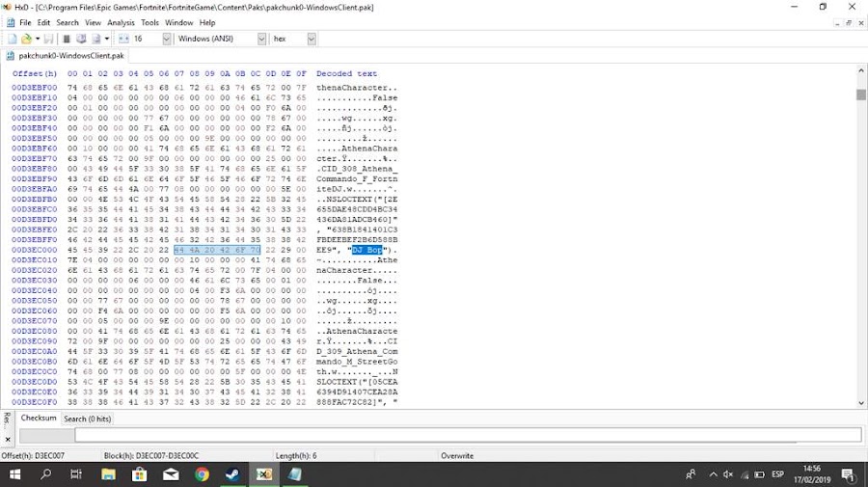Image resolution: width=868 pixels, height=487 pixels.
Task: Open the Windows (ANSI) charset dropdown
Action: [x=261, y=39]
